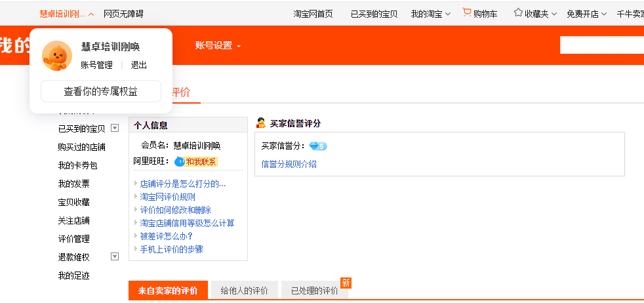Screen dimensions: 644x303
Task: Open 网页无障碍 link
Action: pyautogui.click(x=123, y=14)
